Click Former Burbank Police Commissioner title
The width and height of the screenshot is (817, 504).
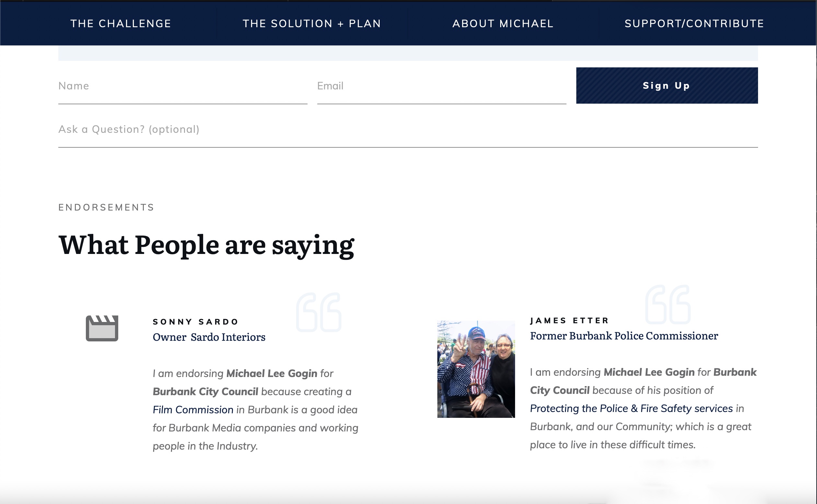tap(624, 336)
